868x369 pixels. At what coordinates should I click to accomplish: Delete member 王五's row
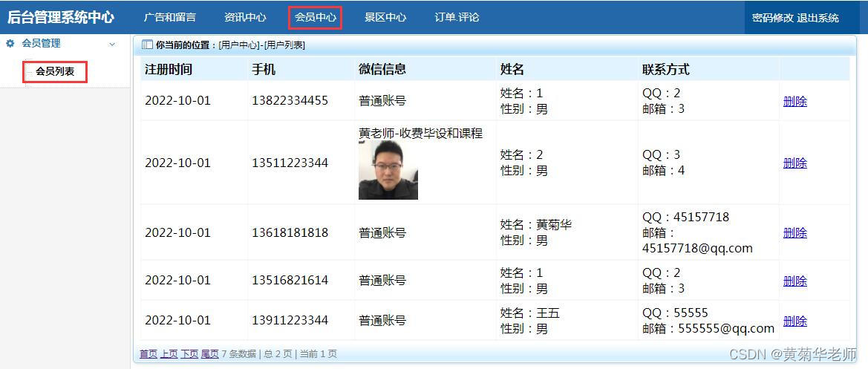[795, 321]
